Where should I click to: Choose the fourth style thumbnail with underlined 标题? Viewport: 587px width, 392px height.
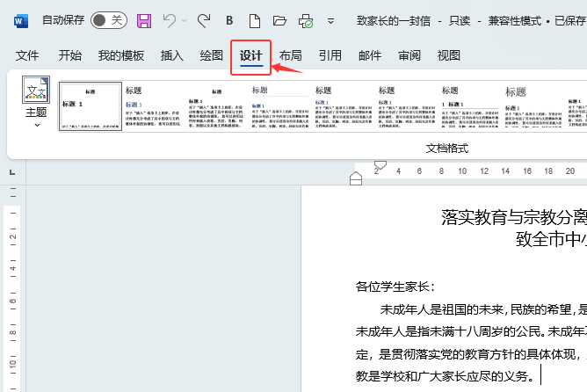coord(280,106)
